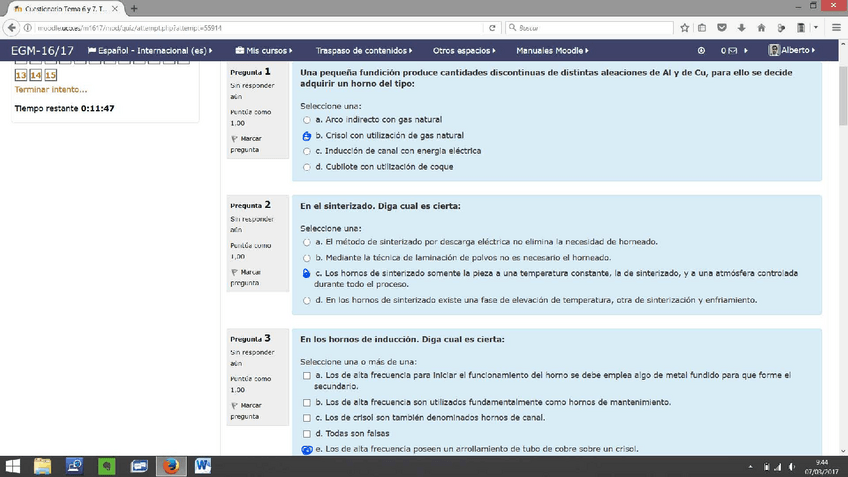Image resolution: width=848 pixels, height=477 pixels.
Task: Open the Firefox downloads arrow icon
Action: coord(741,27)
